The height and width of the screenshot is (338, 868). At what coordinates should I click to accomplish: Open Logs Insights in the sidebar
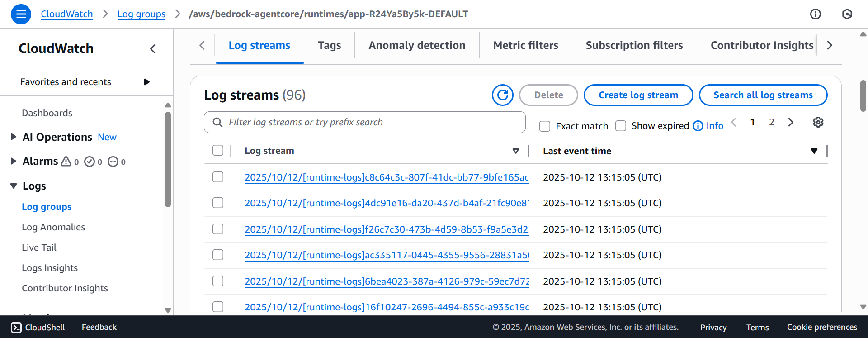pos(50,268)
